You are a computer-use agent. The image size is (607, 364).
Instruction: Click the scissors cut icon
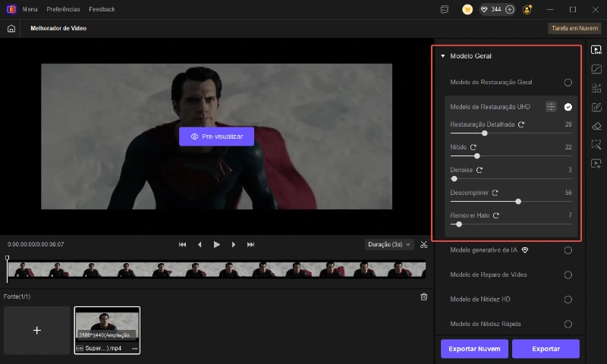coord(424,244)
